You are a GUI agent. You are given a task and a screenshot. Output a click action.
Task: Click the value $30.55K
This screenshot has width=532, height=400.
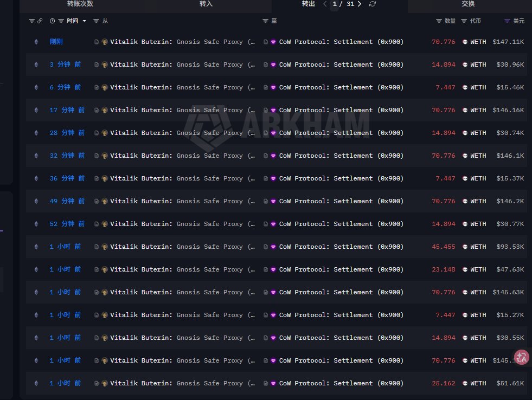(510, 338)
